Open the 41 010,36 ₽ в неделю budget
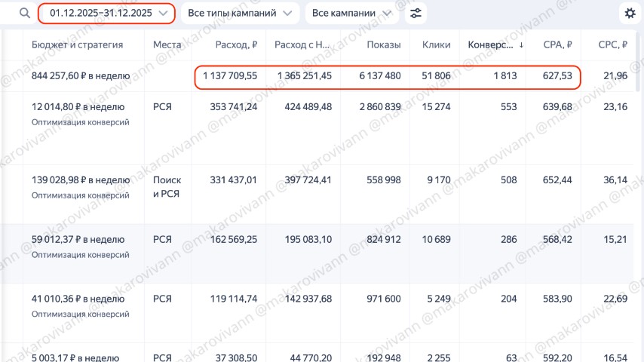The height and width of the screenshot is (362, 644). [x=78, y=299]
